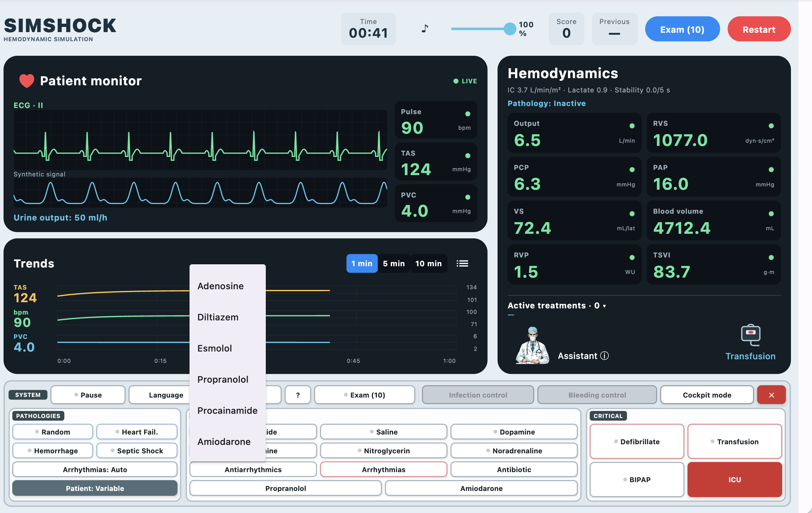This screenshot has height=513, width=812.
Task: Click the ICU critical button
Action: tap(734, 479)
